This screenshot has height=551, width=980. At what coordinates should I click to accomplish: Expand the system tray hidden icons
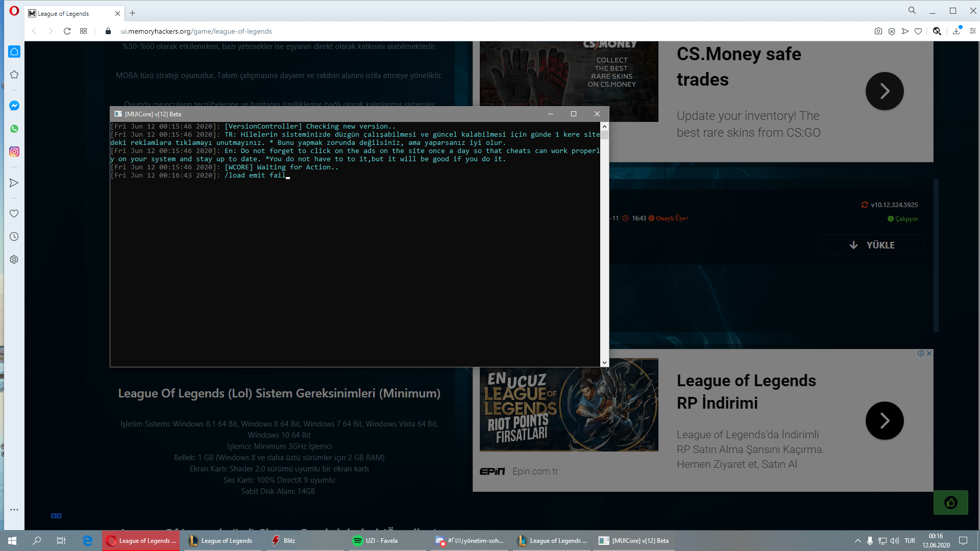click(x=857, y=541)
